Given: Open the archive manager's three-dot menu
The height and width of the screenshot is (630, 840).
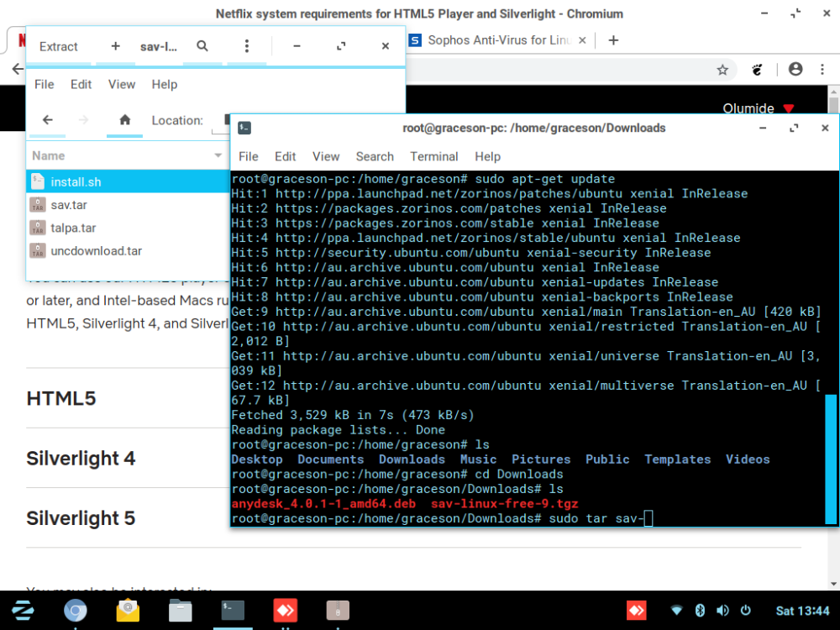Looking at the screenshot, I should click(246, 46).
